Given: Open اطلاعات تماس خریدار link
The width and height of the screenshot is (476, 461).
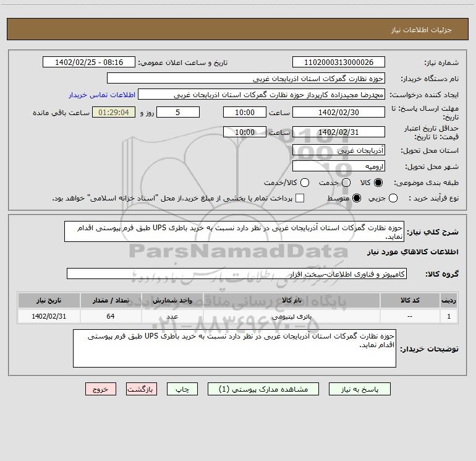Looking at the screenshot, I should click(102, 95).
